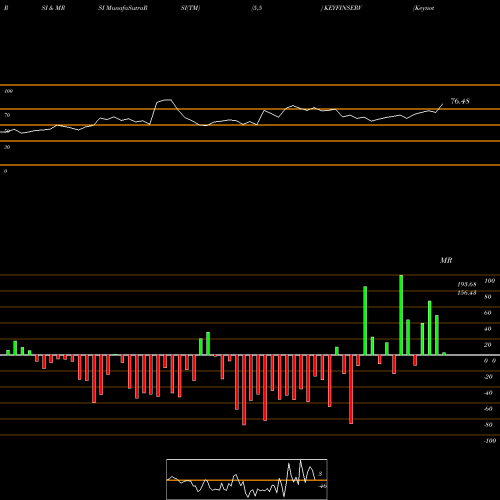This screenshot has width=500, height=500.
Task: Select the MR chart title label
Action: point(446,260)
